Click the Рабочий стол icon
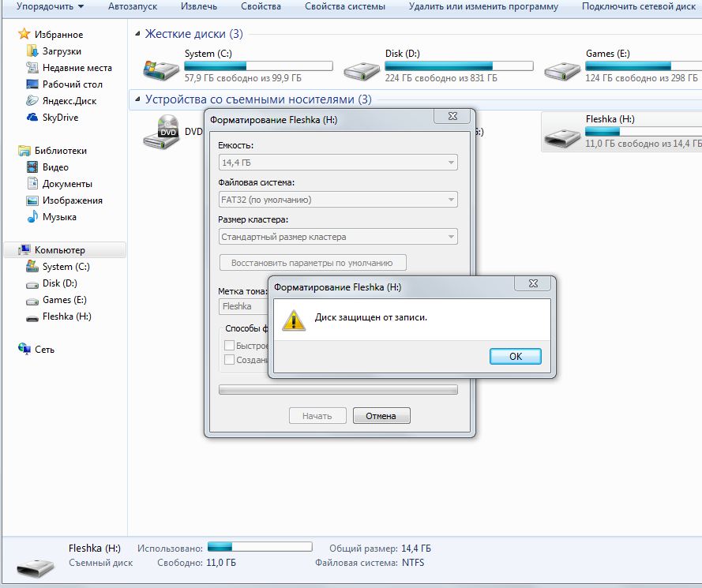This screenshot has width=702, height=588. (32, 84)
